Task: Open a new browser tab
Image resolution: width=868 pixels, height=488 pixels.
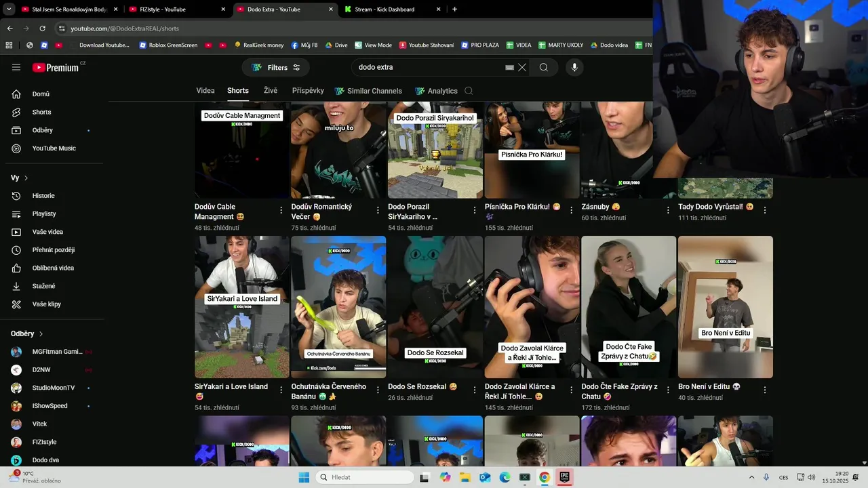Action: point(454,9)
